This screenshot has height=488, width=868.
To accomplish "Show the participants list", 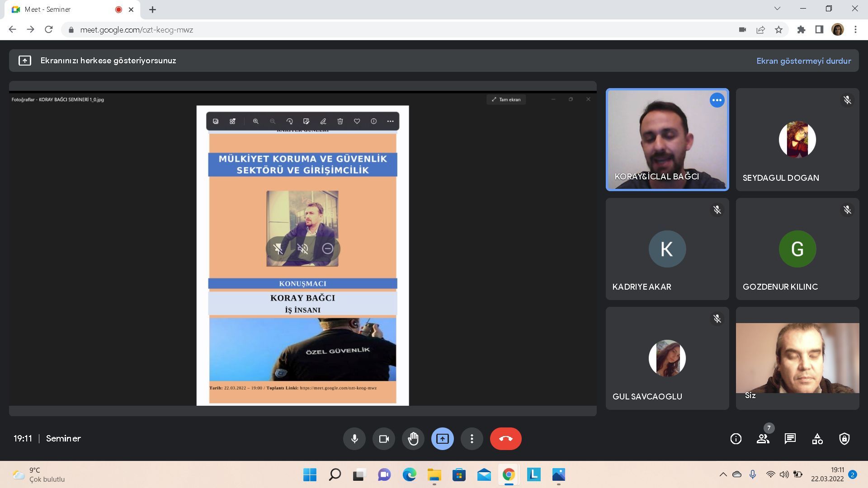I will coord(763,439).
